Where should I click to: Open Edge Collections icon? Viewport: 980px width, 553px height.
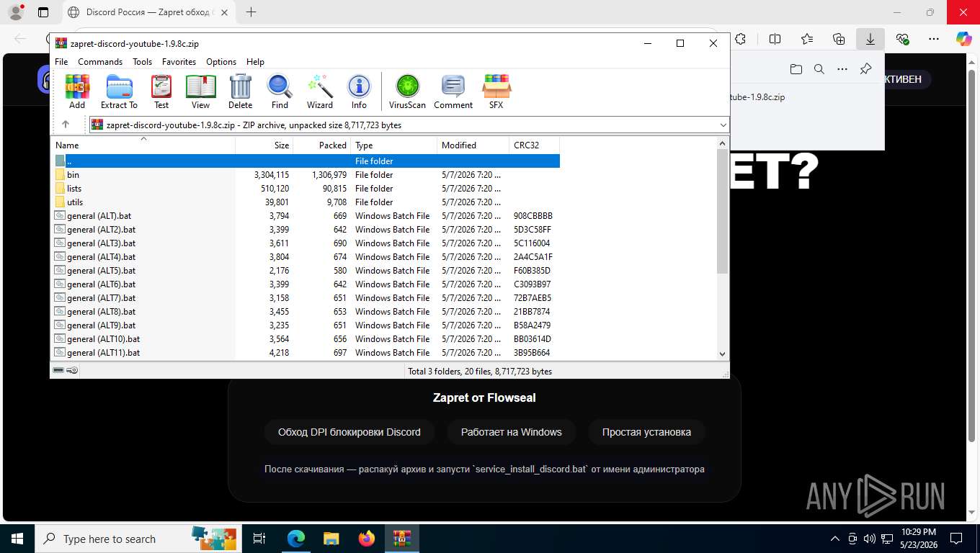pyautogui.click(x=839, y=39)
